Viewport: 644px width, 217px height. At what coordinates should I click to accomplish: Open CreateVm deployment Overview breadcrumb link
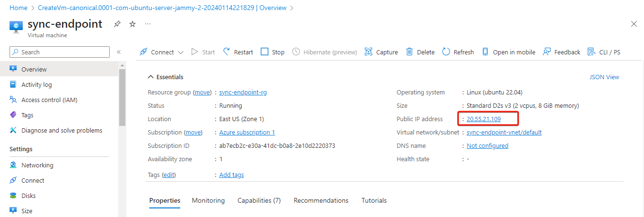pos(162,8)
